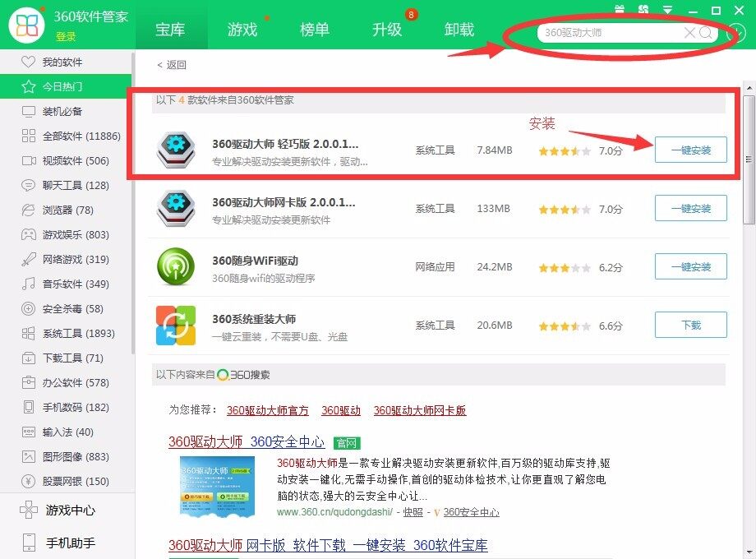The image size is (756, 559).
Task: Open the 360驱动大师官方 link
Action: point(267,410)
